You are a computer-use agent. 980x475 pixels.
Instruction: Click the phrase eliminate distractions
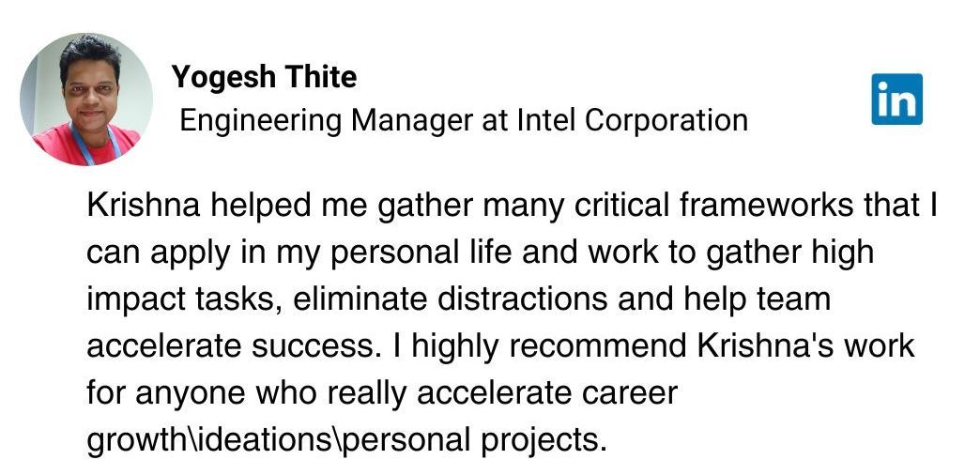point(450,299)
